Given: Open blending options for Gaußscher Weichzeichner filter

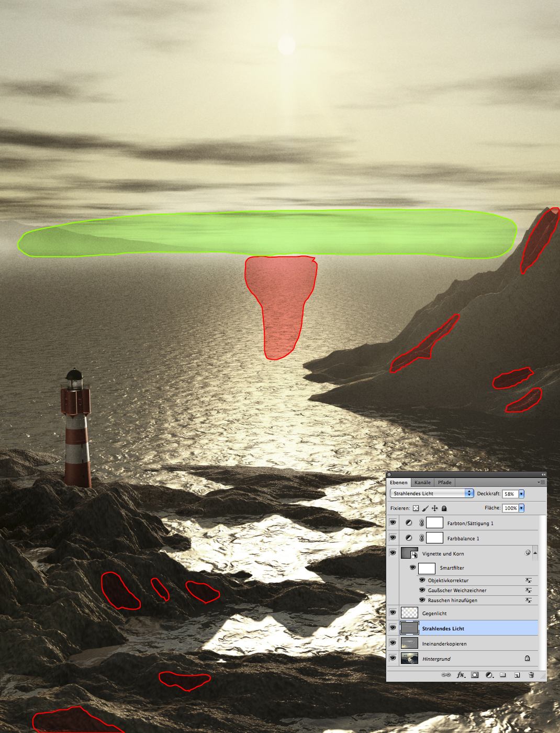Looking at the screenshot, I should (529, 590).
